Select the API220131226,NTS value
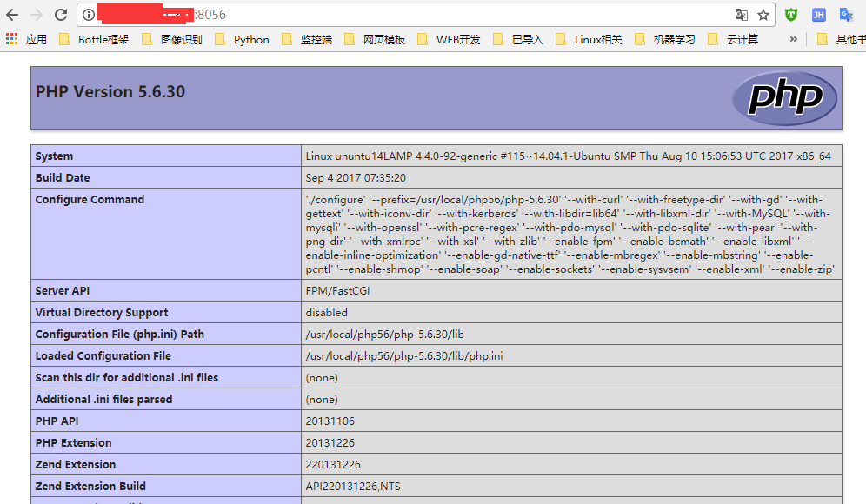The height and width of the screenshot is (504, 866). (x=353, y=487)
